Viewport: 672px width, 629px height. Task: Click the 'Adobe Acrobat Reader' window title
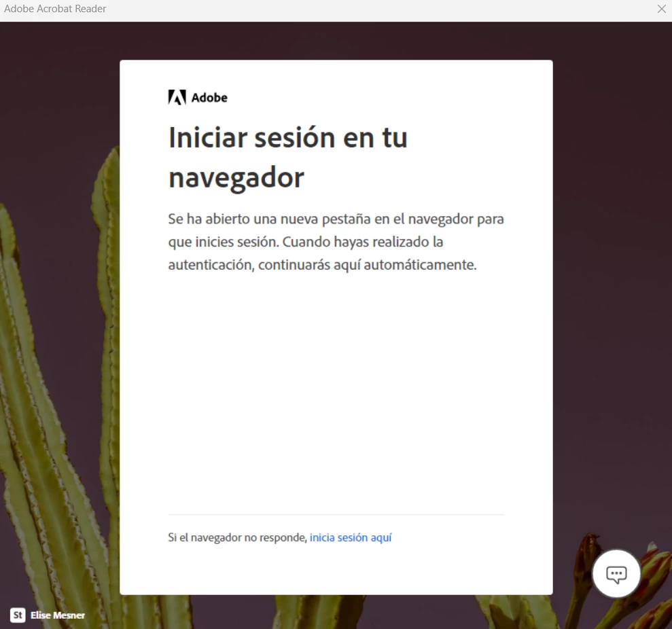tap(55, 9)
